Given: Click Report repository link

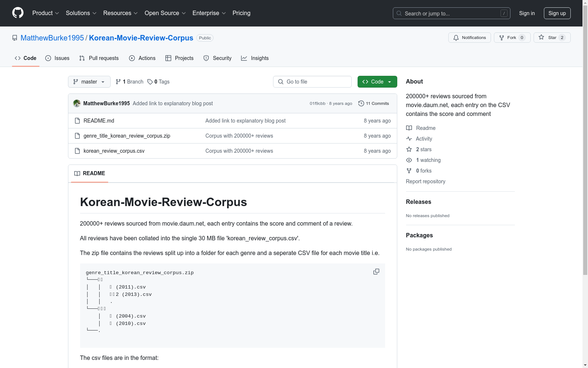Looking at the screenshot, I should pyautogui.click(x=426, y=181).
